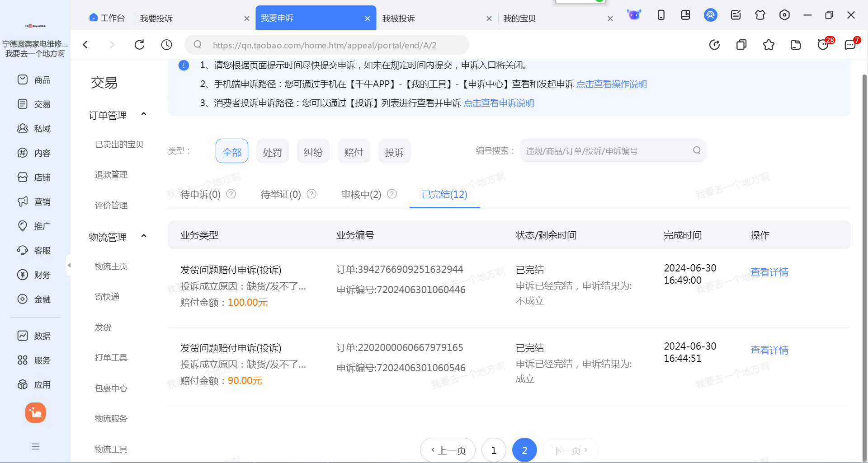Click the copy pages icon in toolbar
868x463 pixels.
pos(741,45)
